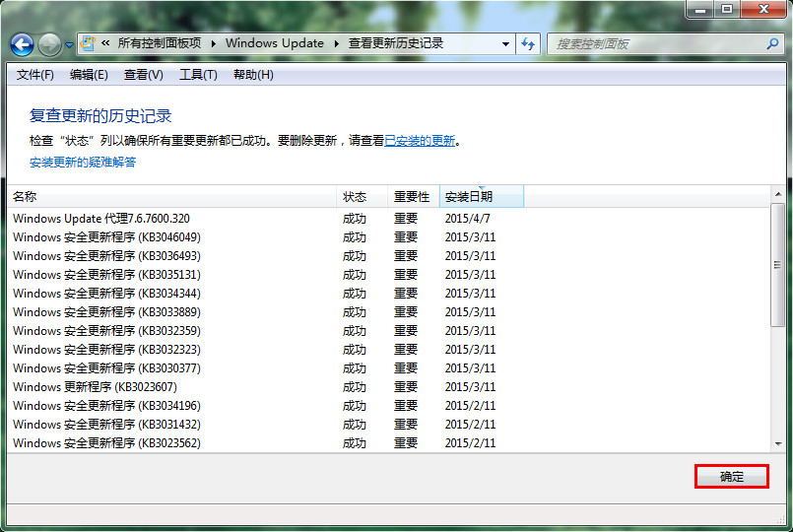Select update KB3032323 row

(388, 350)
